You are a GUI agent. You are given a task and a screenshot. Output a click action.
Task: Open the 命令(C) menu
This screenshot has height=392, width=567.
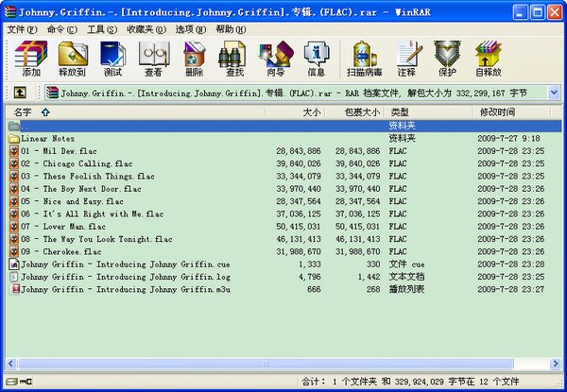coord(62,29)
